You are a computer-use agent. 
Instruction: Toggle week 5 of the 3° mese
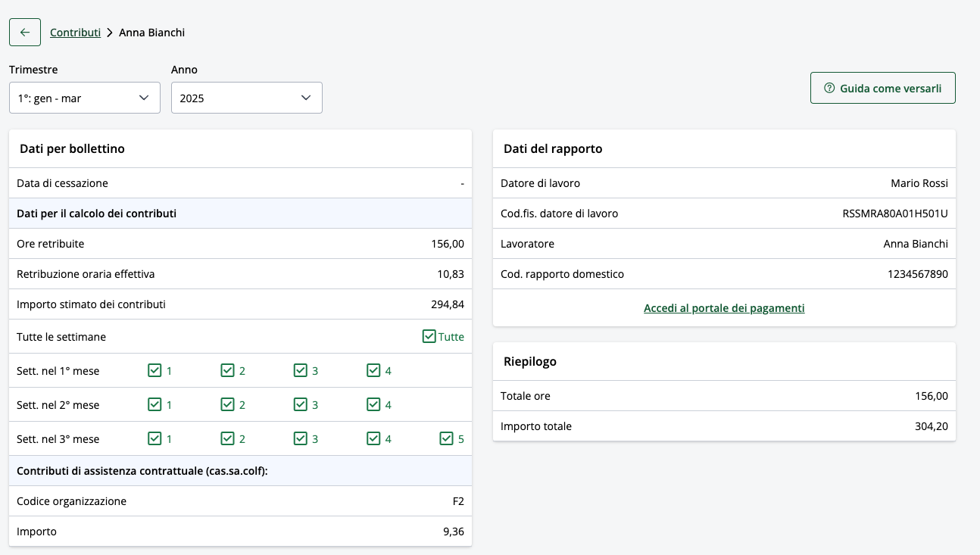(x=447, y=438)
